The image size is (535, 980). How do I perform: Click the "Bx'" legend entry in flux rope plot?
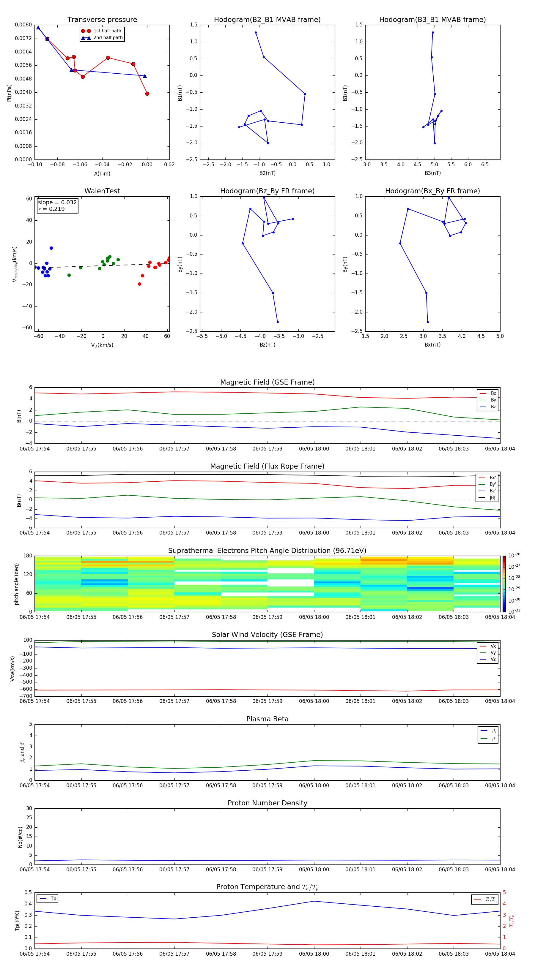487,478
